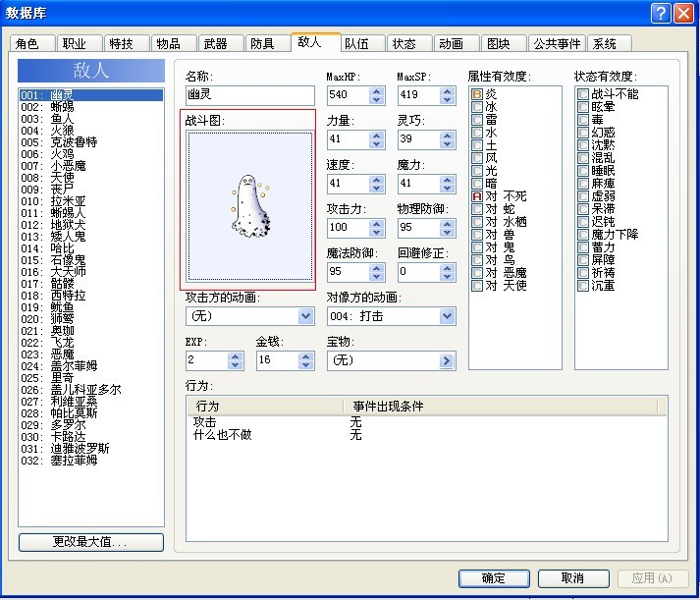Increase 物理防御 value with up arrow

pos(447,224)
